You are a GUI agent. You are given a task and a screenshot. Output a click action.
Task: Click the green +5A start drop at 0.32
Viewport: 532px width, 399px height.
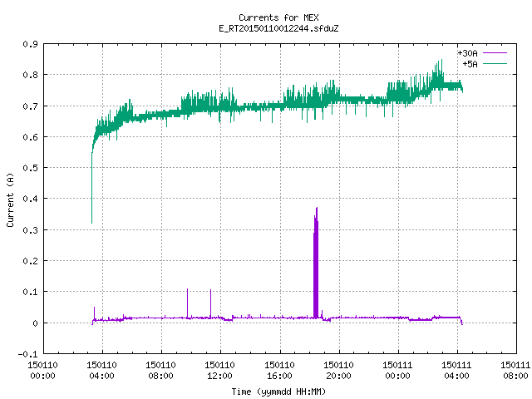pyautogui.click(x=92, y=222)
